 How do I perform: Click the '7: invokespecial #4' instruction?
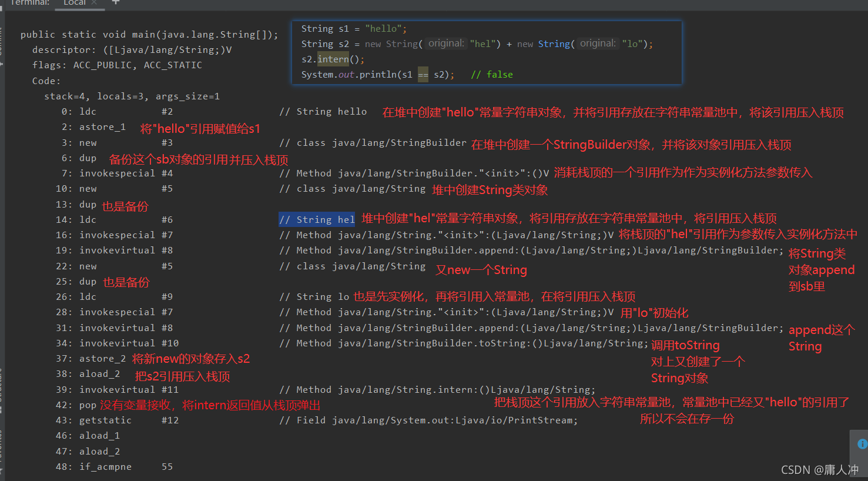click(x=117, y=173)
